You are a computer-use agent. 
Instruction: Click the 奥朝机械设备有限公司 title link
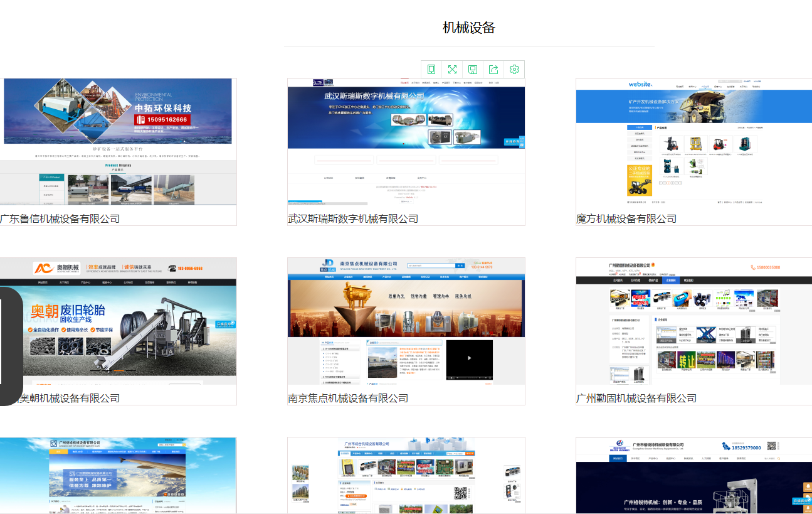(70, 398)
